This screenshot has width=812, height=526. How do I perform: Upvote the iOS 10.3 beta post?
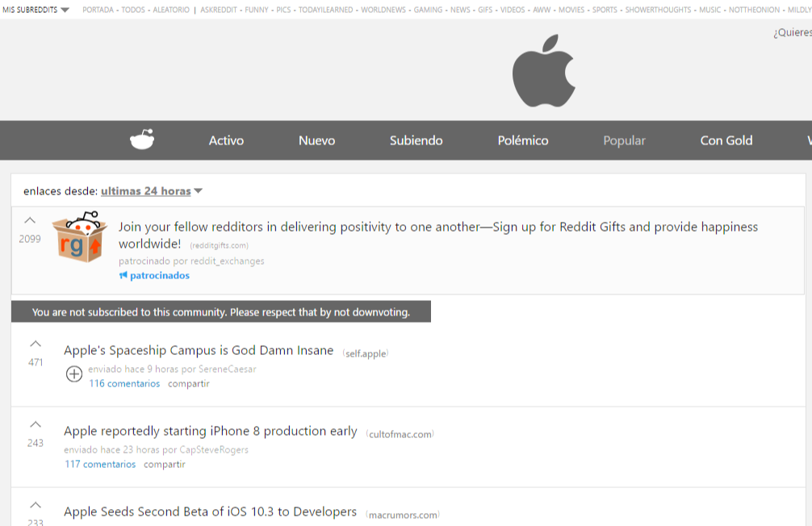pos(36,505)
